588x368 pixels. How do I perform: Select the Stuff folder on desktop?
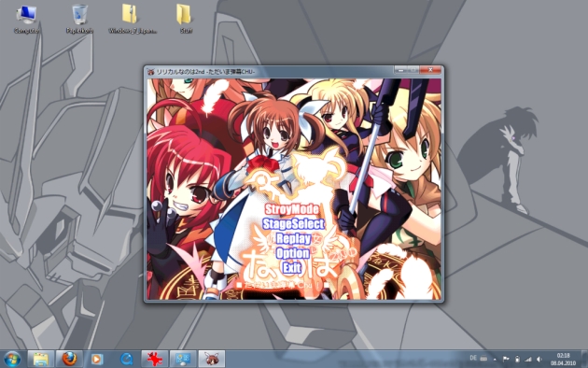point(184,19)
